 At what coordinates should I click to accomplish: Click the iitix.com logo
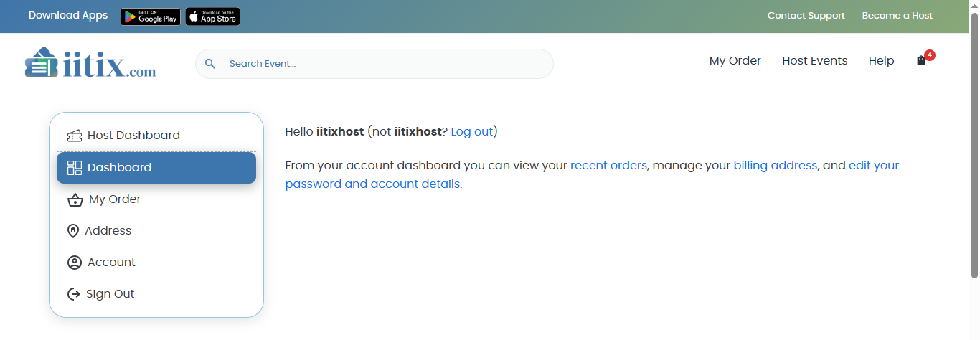point(90,63)
